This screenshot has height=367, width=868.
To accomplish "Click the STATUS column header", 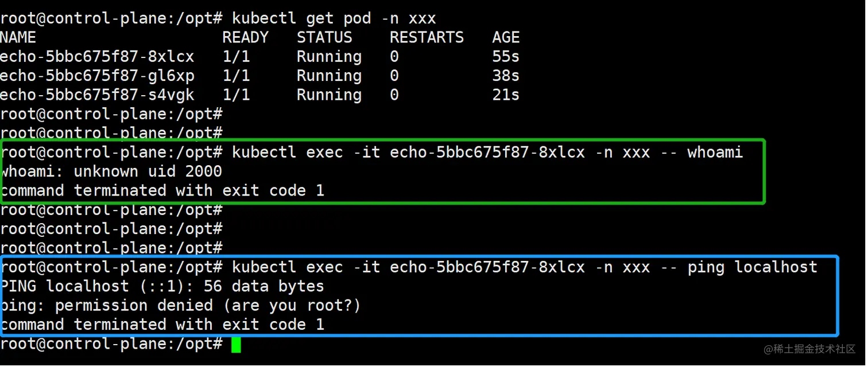I will point(324,38).
